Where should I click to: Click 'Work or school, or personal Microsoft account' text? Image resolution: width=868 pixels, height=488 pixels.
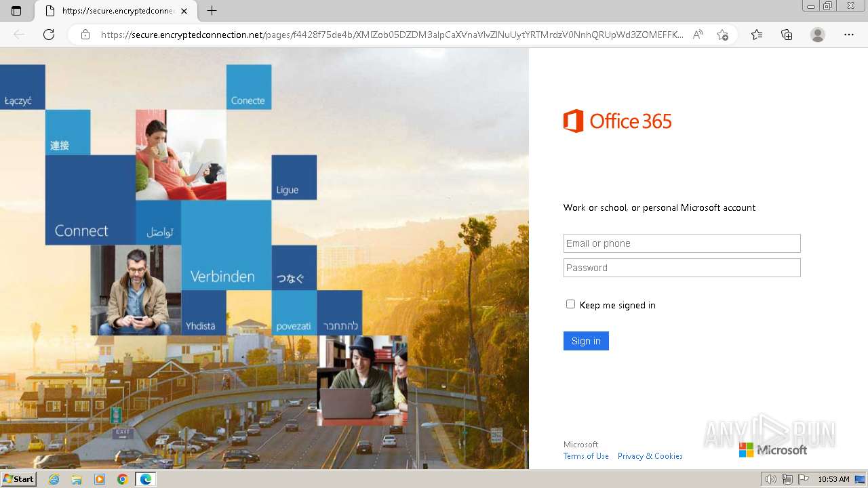click(x=659, y=207)
